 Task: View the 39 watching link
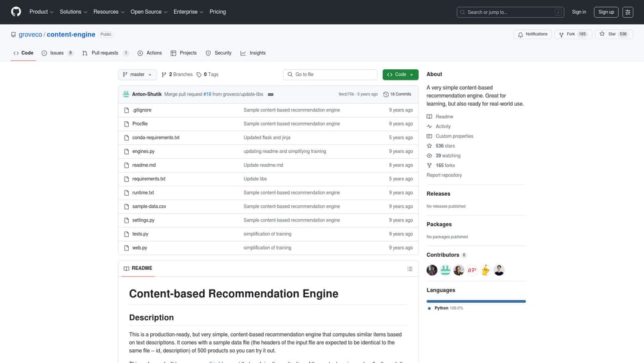pos(444,156)
